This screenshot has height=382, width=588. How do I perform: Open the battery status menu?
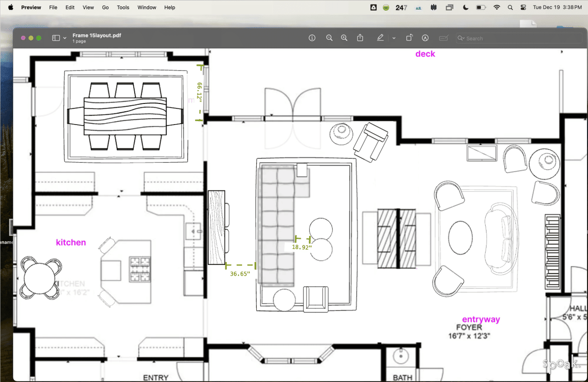tap(481, 7)
